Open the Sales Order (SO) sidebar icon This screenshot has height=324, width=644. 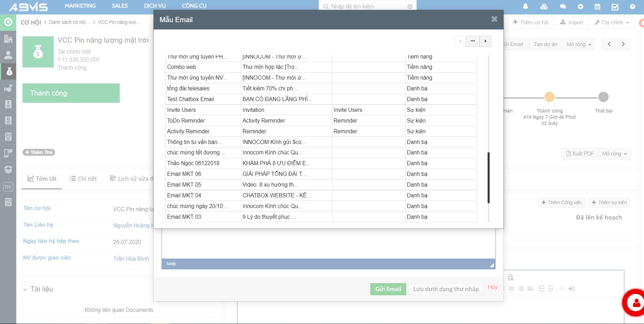pos(8,136)
